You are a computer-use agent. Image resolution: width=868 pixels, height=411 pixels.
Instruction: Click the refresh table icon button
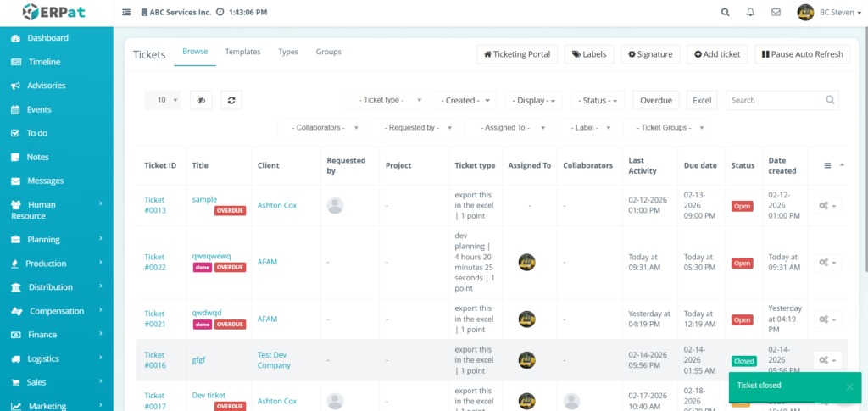(x=231, y=100)
